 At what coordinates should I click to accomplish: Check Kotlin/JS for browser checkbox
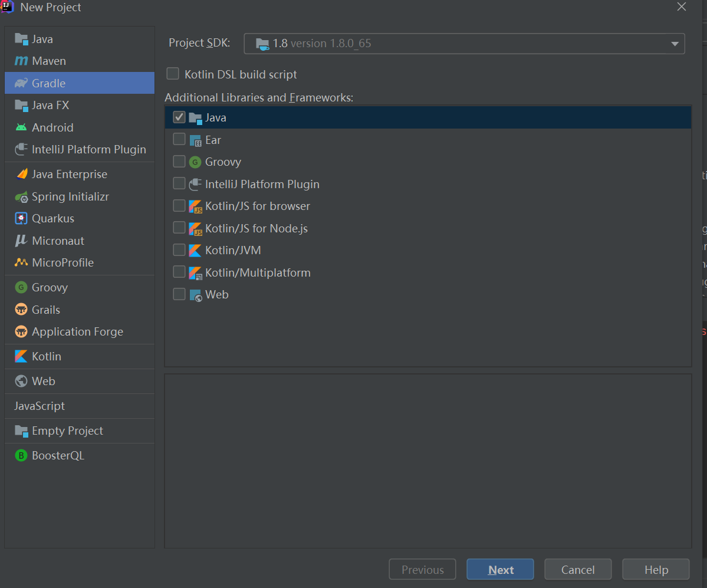[179, 206]
